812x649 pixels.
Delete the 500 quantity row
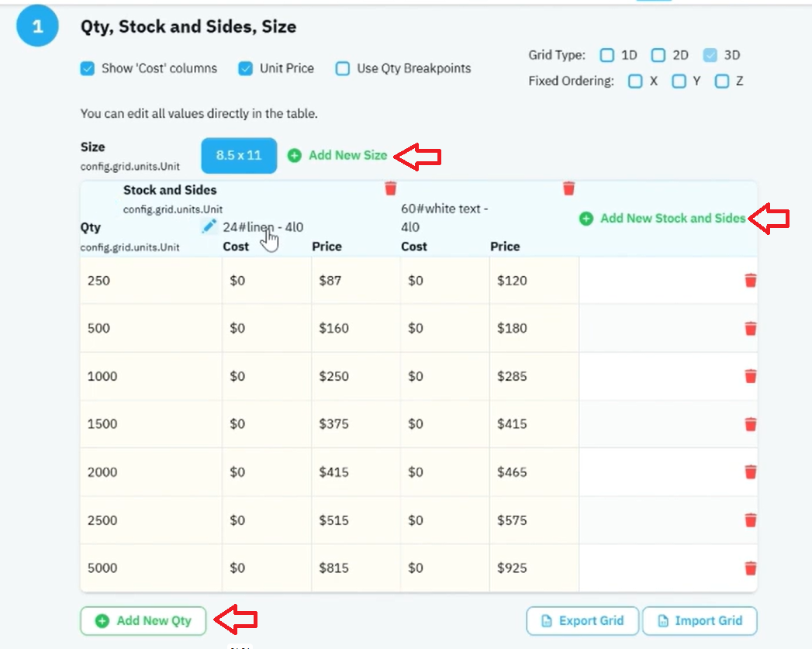pos(751,329)
